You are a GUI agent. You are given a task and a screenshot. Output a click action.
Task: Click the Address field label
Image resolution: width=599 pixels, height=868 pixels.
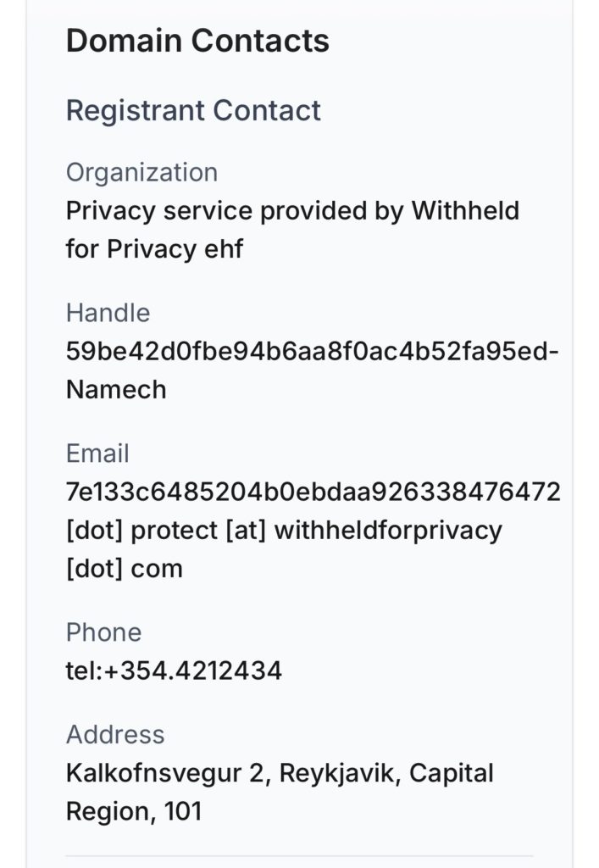click(115, 734)
